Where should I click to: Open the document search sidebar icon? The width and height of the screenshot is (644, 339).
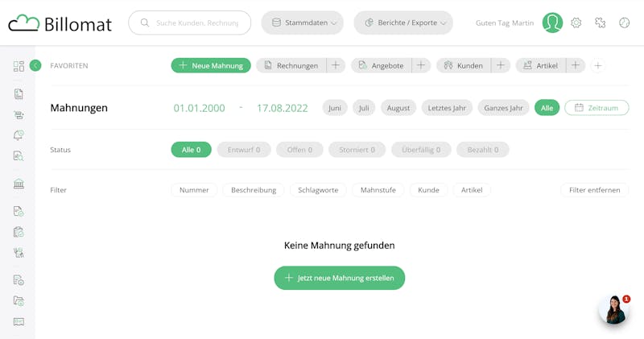coord(19,155)
